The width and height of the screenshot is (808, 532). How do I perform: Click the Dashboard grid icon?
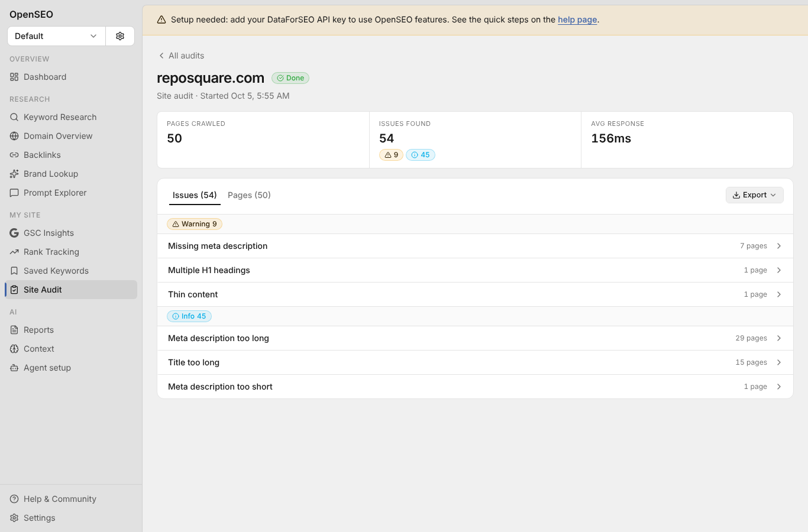coord(14,77)
